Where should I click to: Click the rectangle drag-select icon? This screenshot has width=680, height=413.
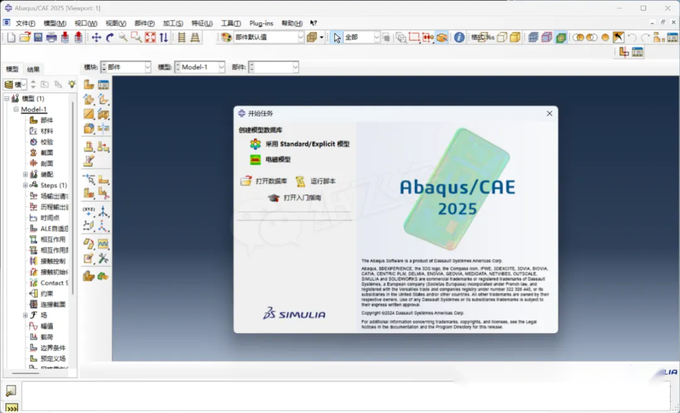coord(414,37)
